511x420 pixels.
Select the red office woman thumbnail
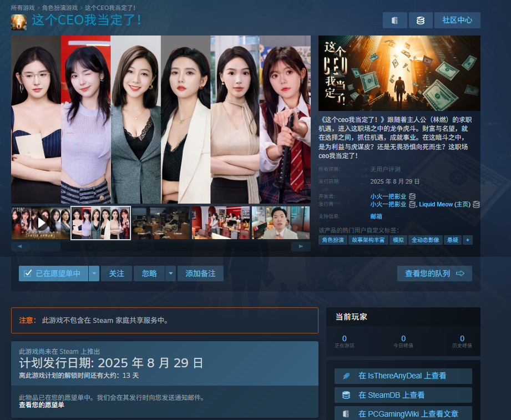221,223
